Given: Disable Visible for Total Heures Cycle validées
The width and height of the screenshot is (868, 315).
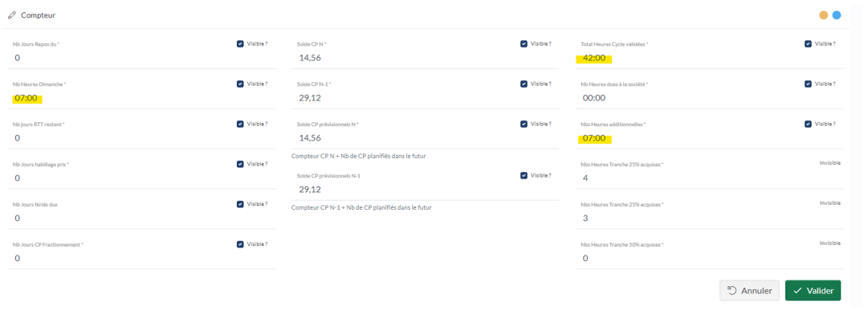Looking at the screenshot, I should tap(809, 43).
